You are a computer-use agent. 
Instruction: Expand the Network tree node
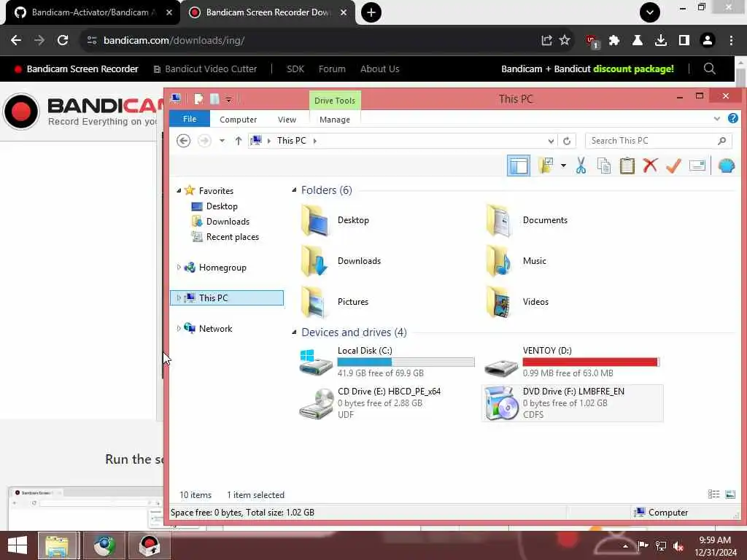(179, 328)
